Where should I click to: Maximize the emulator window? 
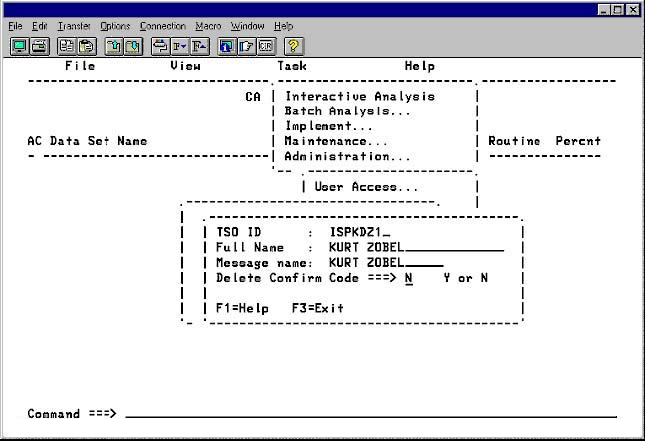pyautogui.click(x=617, y=9)
